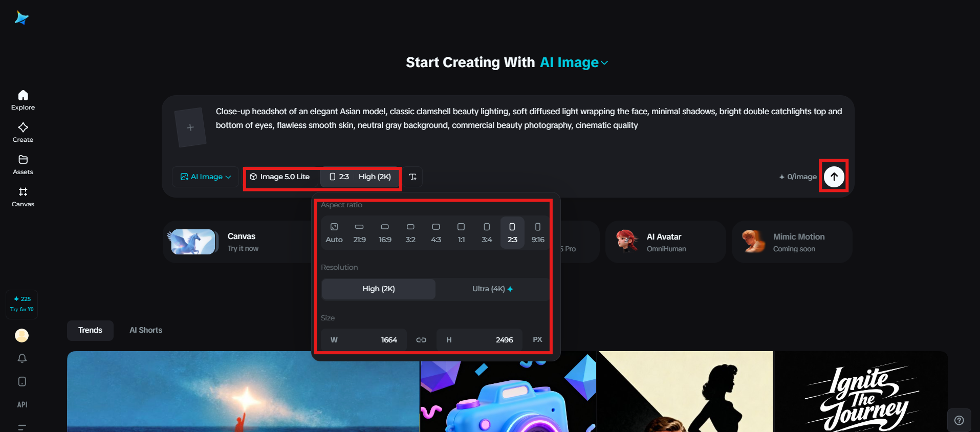980x432 pixels.
Task: Click the width input showing 1664
Action: [364, 340]
